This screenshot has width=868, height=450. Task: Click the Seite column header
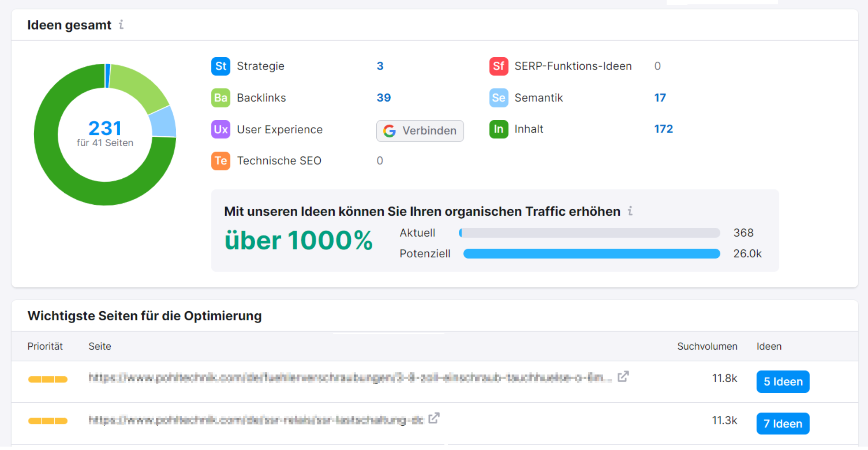click(100, 346)
